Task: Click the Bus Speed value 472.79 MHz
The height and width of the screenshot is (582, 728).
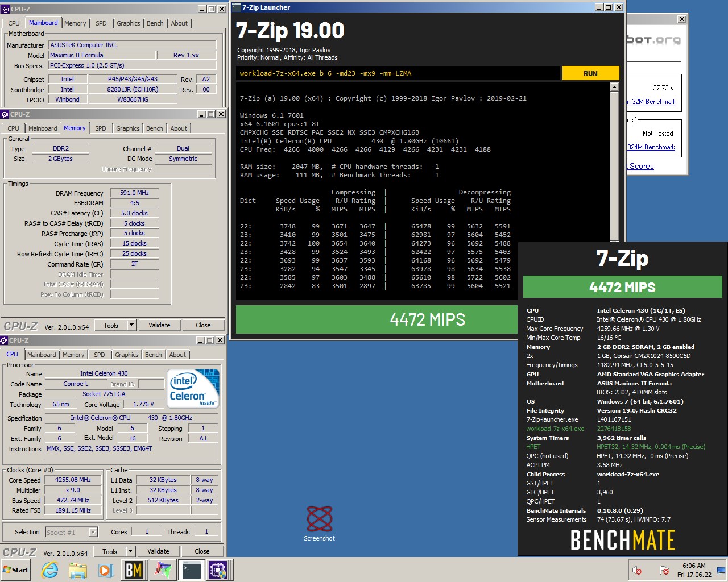Action: [73, 501]
